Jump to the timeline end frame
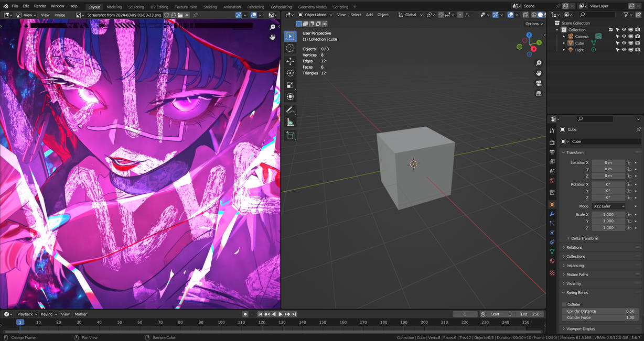 [x=294, y=314]
